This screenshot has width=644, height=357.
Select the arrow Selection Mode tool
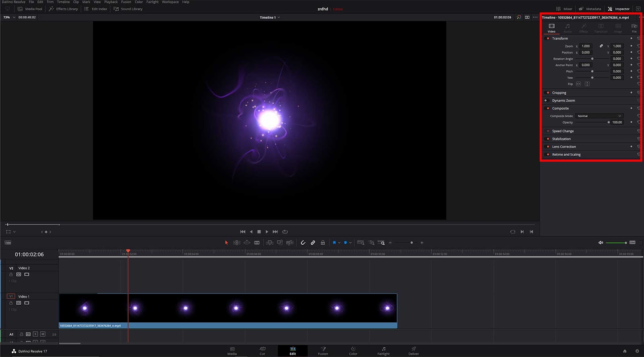(x=226, y=243)
